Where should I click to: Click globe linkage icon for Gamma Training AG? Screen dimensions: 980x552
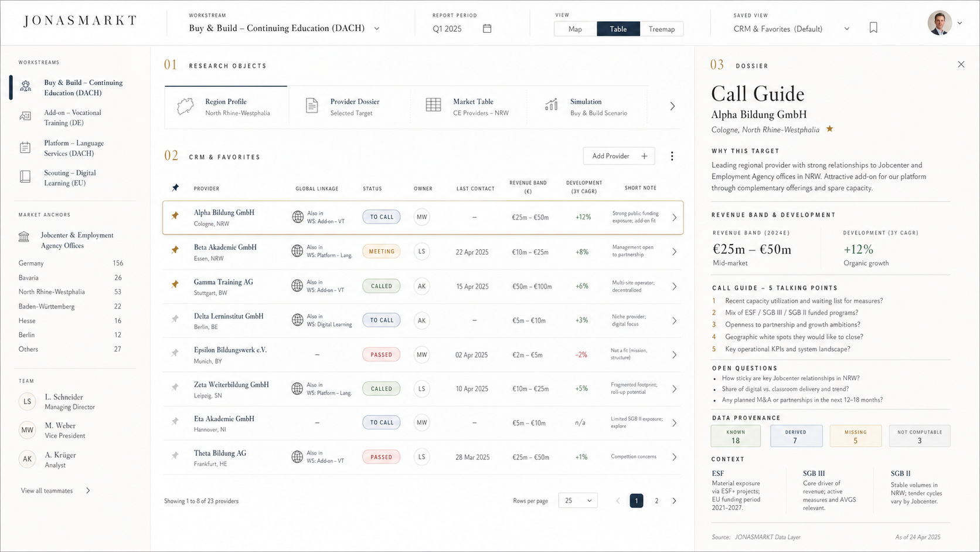(297, 286)
